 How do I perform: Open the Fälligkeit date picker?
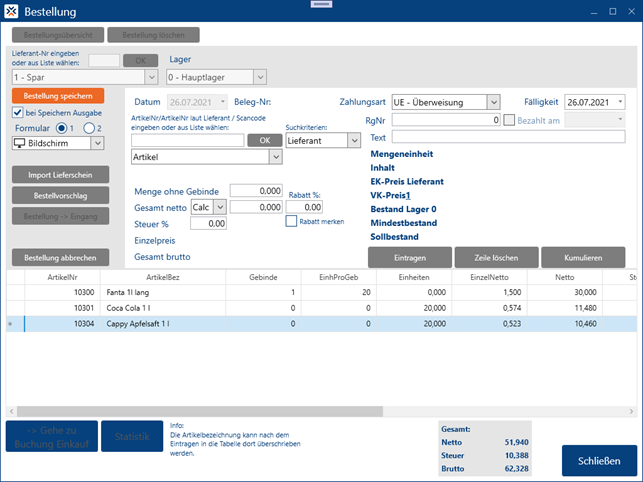click(620, 102)
